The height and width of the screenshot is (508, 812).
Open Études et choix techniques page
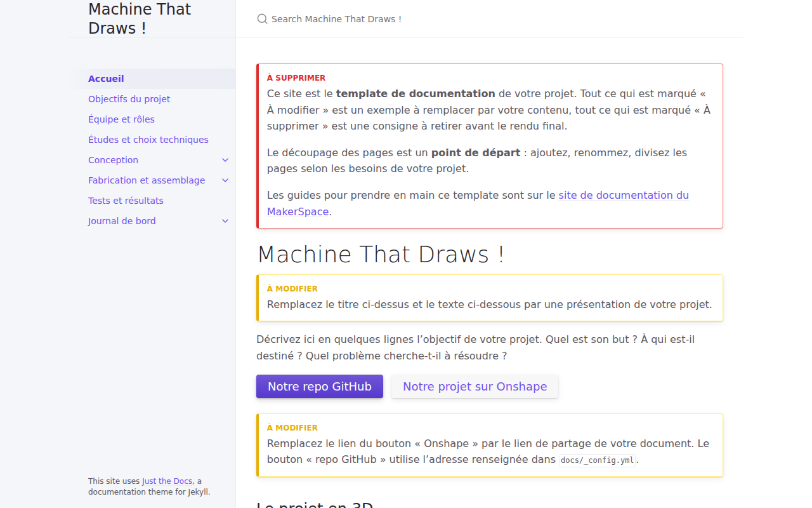pos(152,140)
